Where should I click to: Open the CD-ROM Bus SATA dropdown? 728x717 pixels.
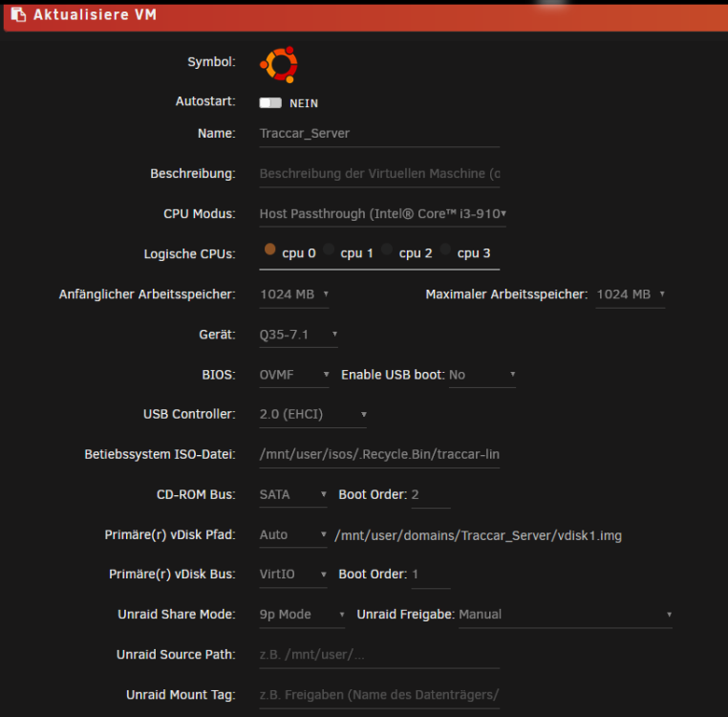[x=293, y=495]
